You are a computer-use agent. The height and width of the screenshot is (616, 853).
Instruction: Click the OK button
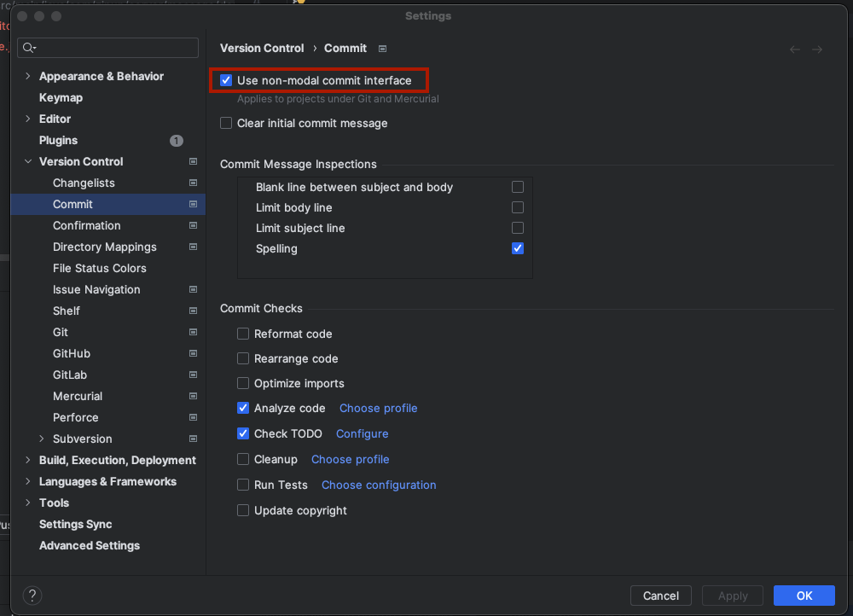pyautogui.click(x=804, y=596)
